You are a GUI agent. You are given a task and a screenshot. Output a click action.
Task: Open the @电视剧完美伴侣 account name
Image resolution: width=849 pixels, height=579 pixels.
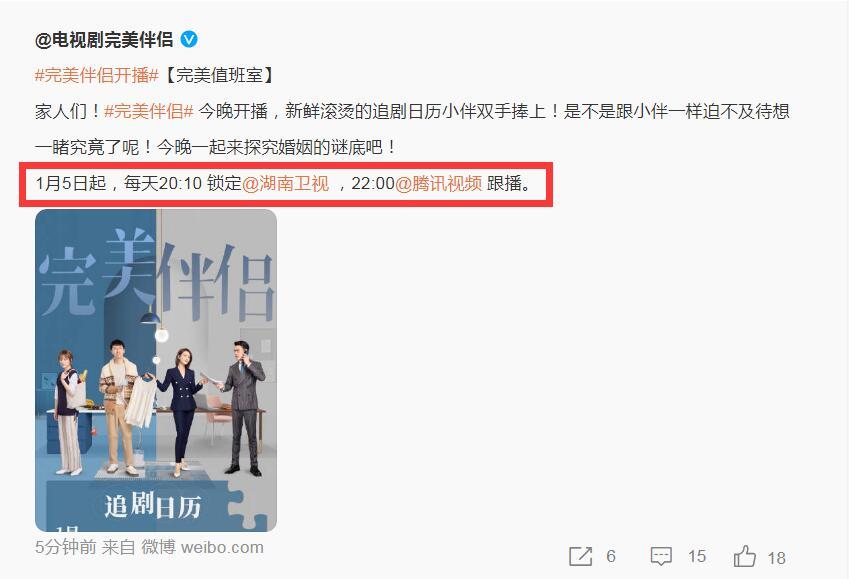click(104, 40)
